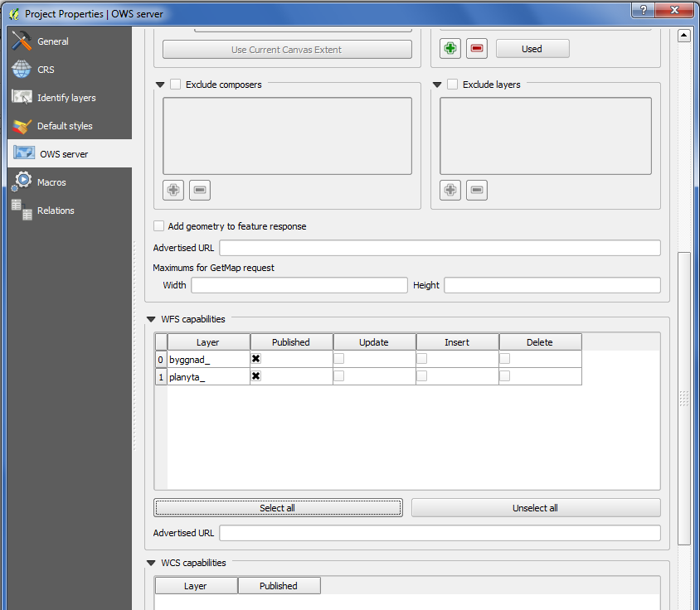This screenshot has height=610, width=700.
Task: Collapse the Exclude layers group
Action: pos(437,85)
